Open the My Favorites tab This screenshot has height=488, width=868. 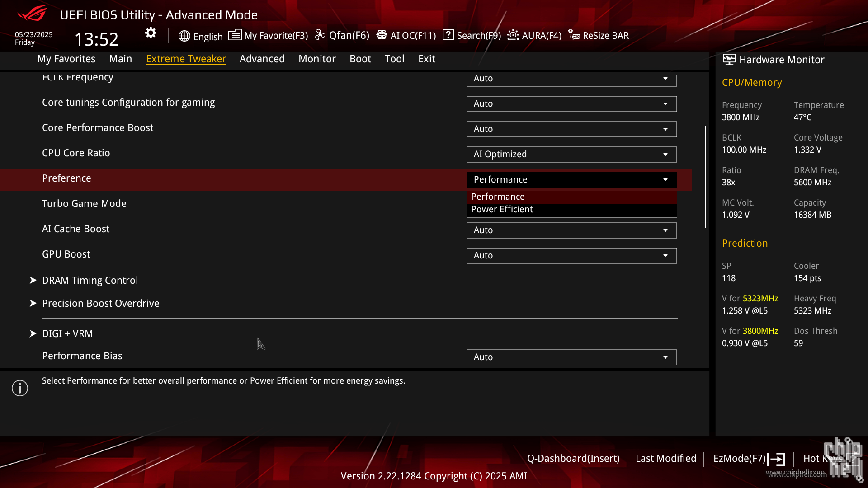click(66, 59)
